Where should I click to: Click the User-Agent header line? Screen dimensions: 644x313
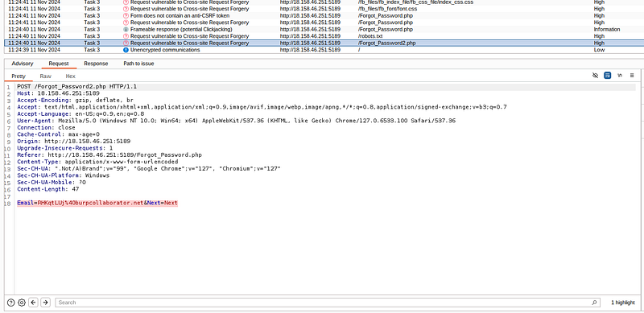pyautogui.click(x=236, y=121)
